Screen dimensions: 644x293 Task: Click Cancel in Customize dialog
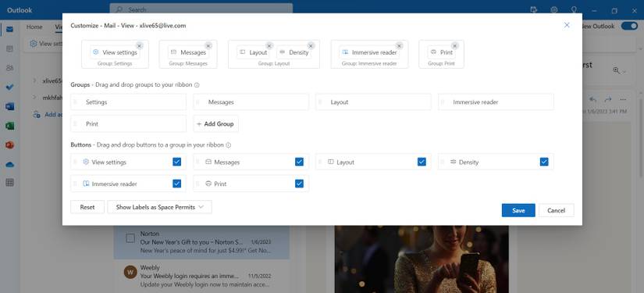556,210
